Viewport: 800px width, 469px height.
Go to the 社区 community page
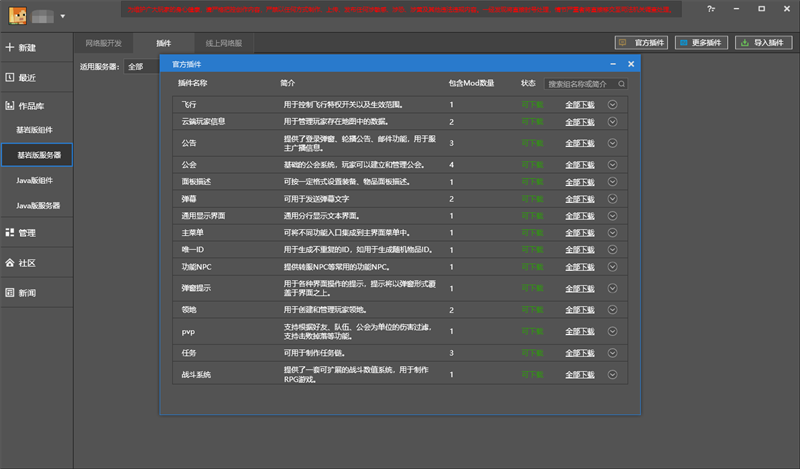tap(27, 263)
